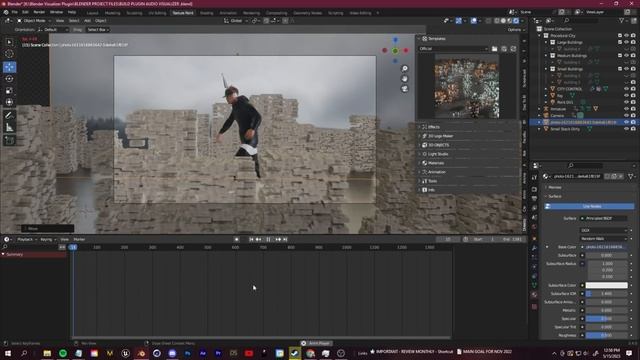Screen dimensions: 640x360
Task: Open the timeline Marker menu
Action: point(79,240)
